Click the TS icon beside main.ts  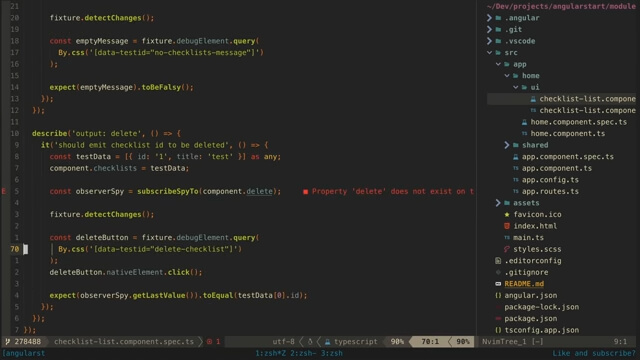[x=507, y=237]
